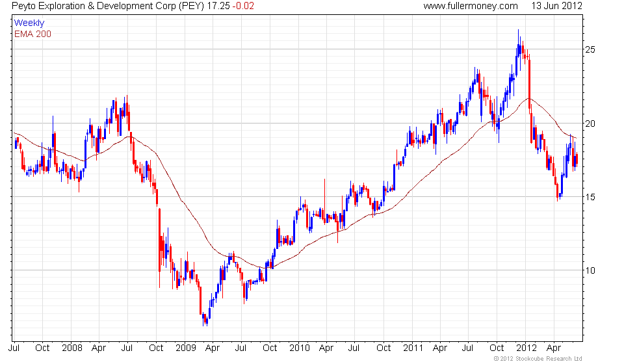Click the 2011 year label on time axis
637x364 pixels.
tap(413, 348)
